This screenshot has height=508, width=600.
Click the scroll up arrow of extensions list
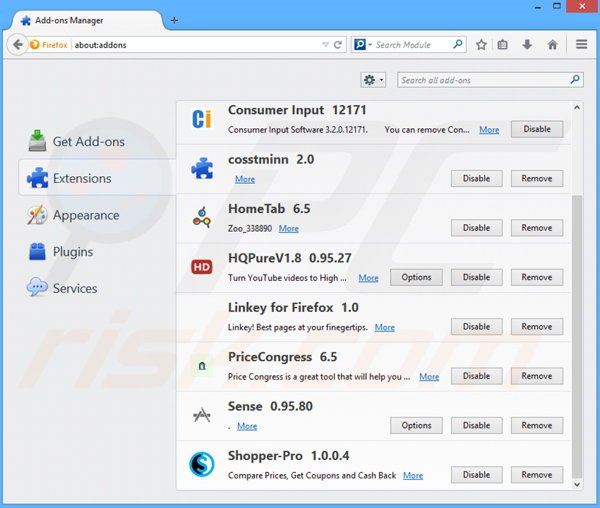577,108
